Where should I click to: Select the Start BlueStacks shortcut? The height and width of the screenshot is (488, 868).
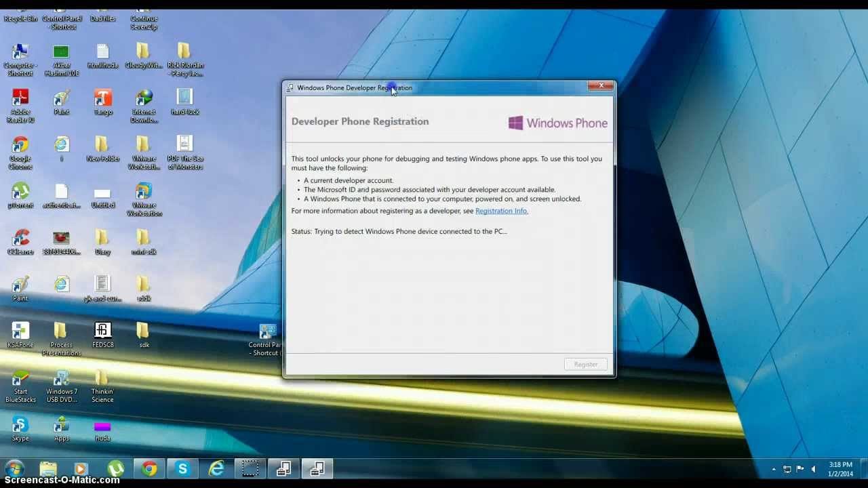click(x=20, y=387)
